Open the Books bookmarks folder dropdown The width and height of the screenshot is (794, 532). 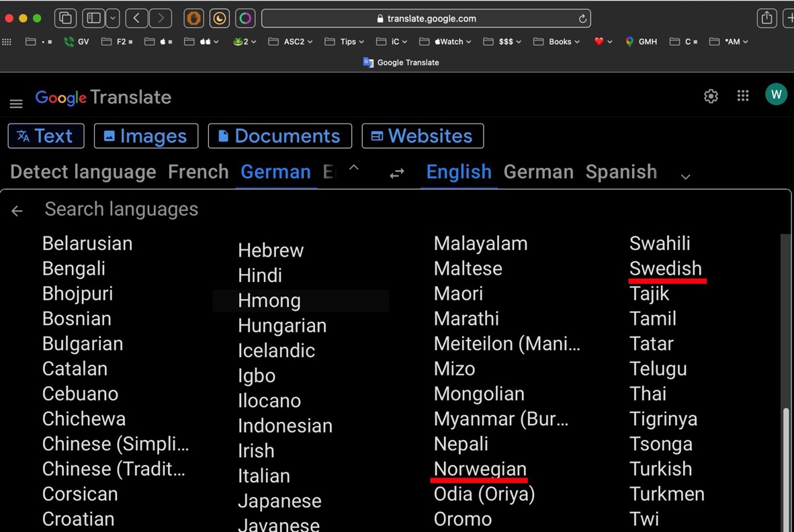pyautogui.click(x=557, y=41)
